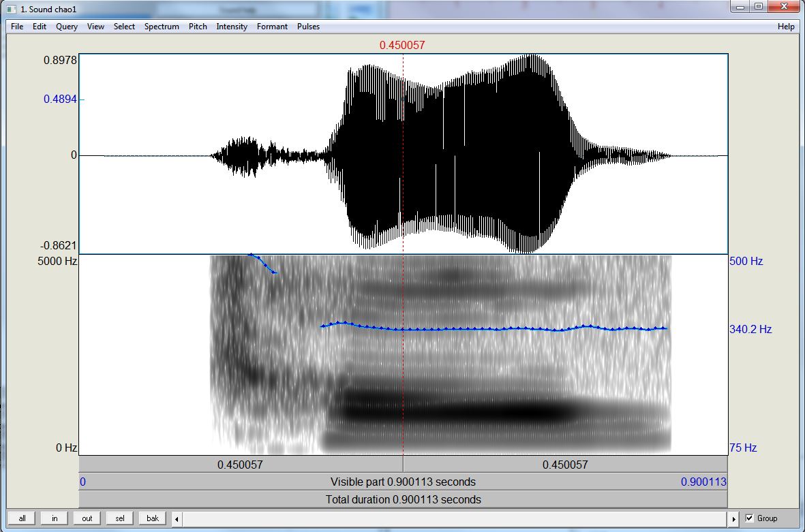Open the Edit menu
Viewport: 805px width, 532px height.
click(40, 27)
